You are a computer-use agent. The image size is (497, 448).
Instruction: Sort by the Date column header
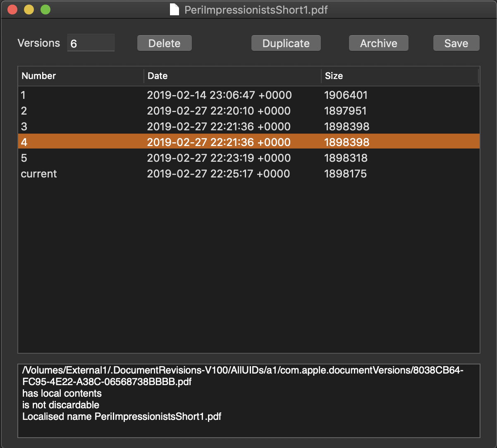[232, 76]
